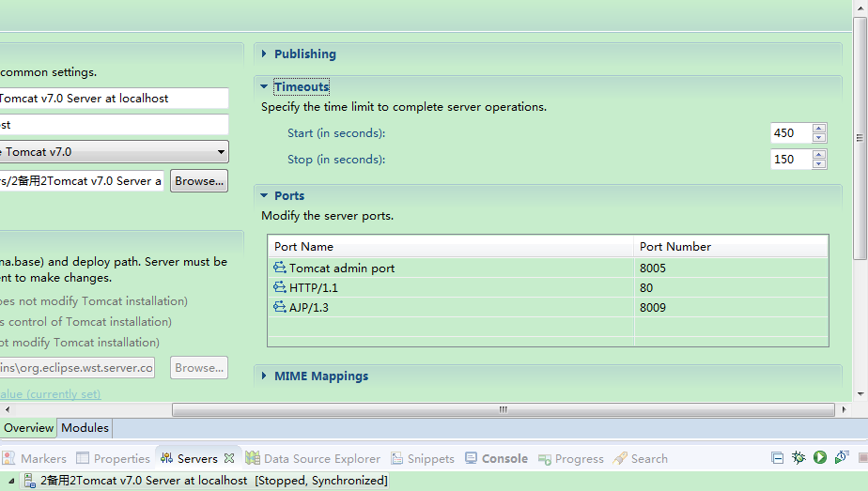This screenshot has height=491, width=868.
Task: Open the Tomcat v7.0 runtime environment dropdown
Action: point(221,152)
